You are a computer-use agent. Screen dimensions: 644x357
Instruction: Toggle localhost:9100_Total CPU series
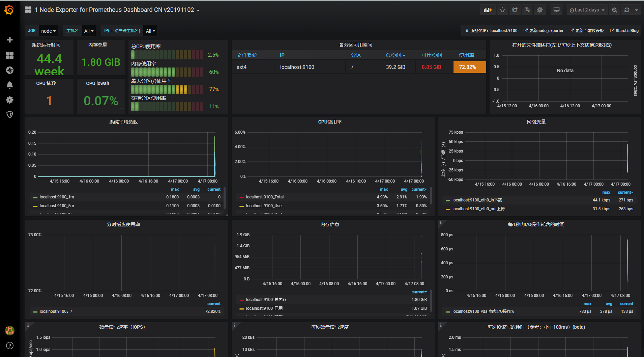pyautogui.click(x=265, y=197)
